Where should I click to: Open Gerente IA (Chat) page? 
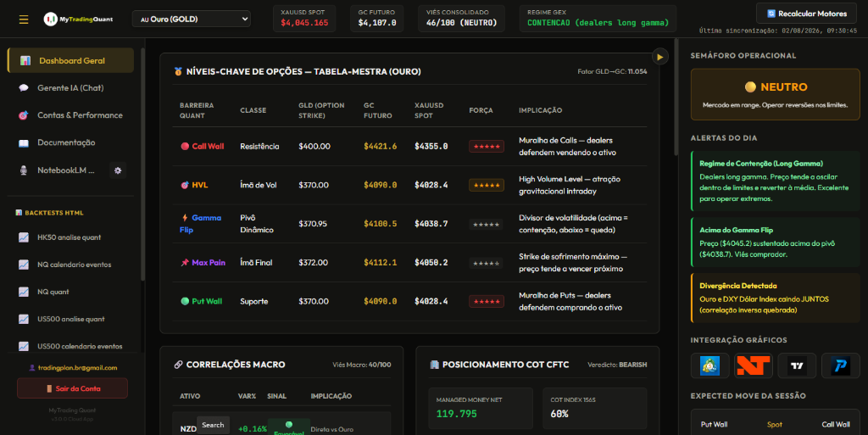click(71, 87)
